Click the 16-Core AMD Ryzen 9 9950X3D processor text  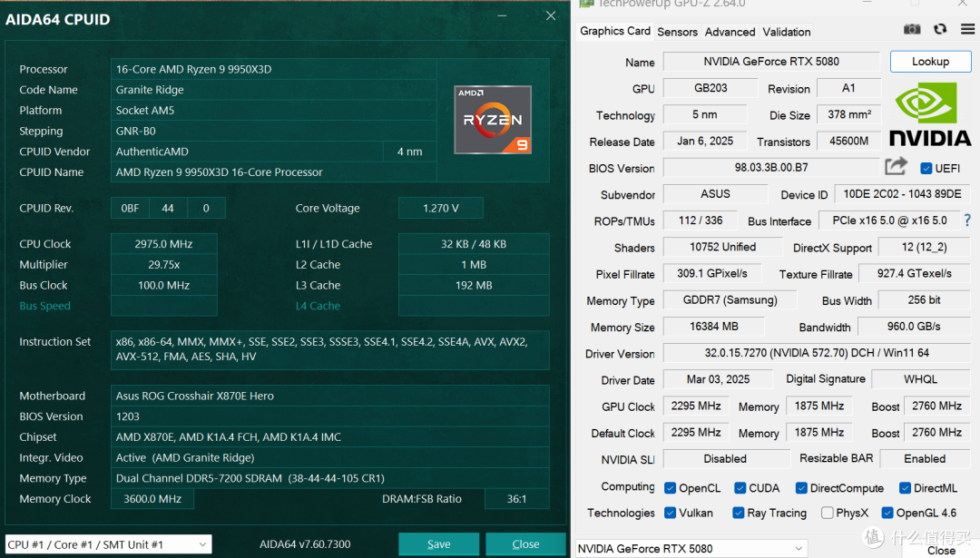194,69
